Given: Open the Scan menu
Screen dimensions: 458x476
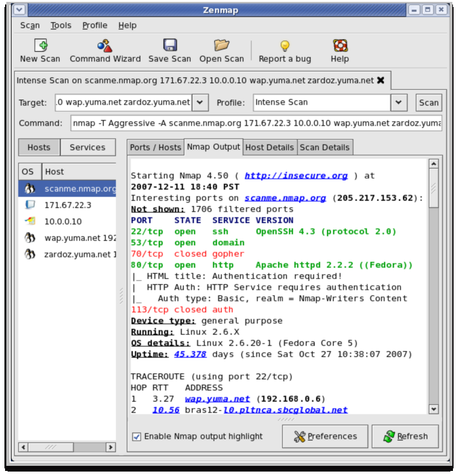Looking at the screenshot, I should (30, 25).
